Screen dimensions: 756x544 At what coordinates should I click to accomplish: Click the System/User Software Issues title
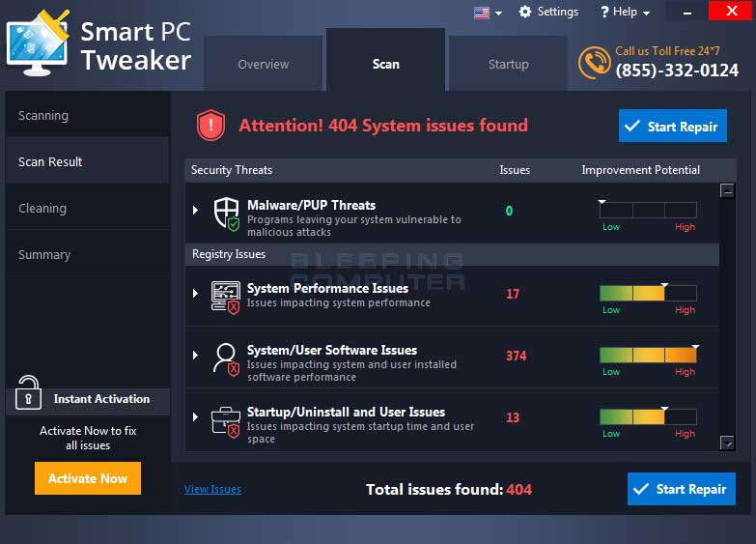pos(332,350)
